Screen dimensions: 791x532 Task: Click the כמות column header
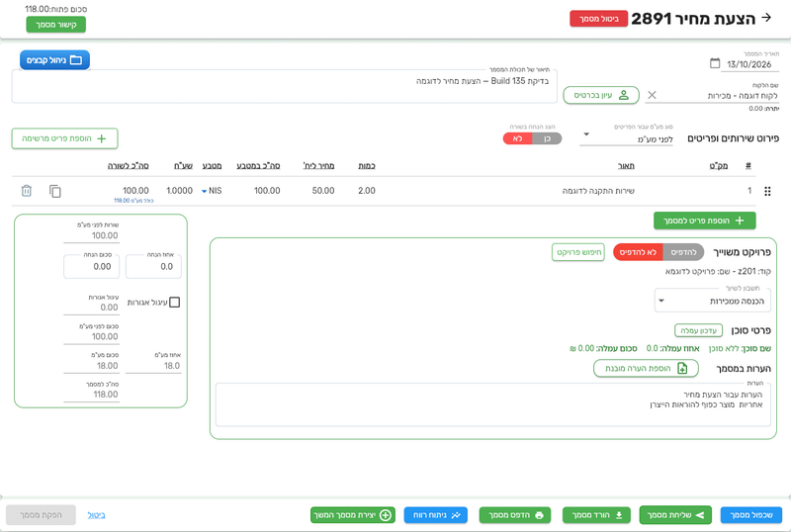(x=367, y=165)
